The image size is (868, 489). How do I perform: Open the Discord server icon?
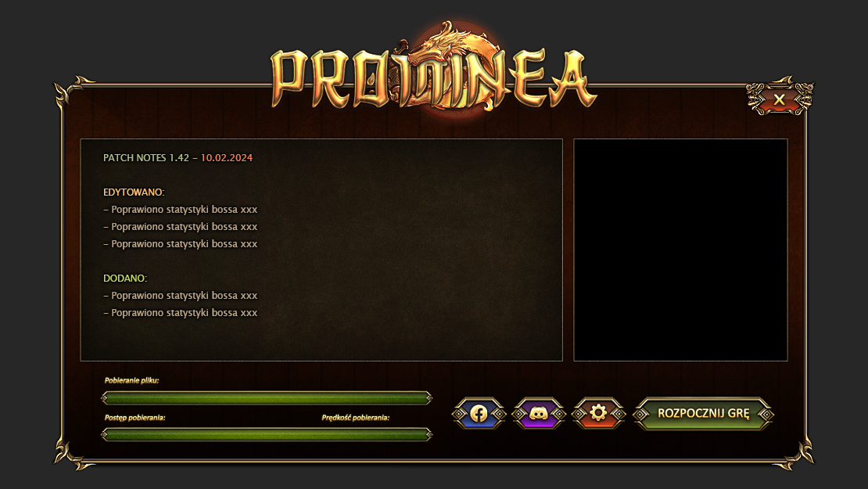(x=539, y=413)
